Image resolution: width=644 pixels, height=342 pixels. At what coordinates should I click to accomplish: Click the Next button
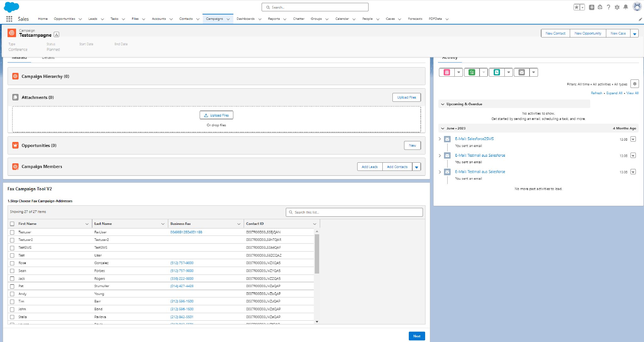coord(417,336)
